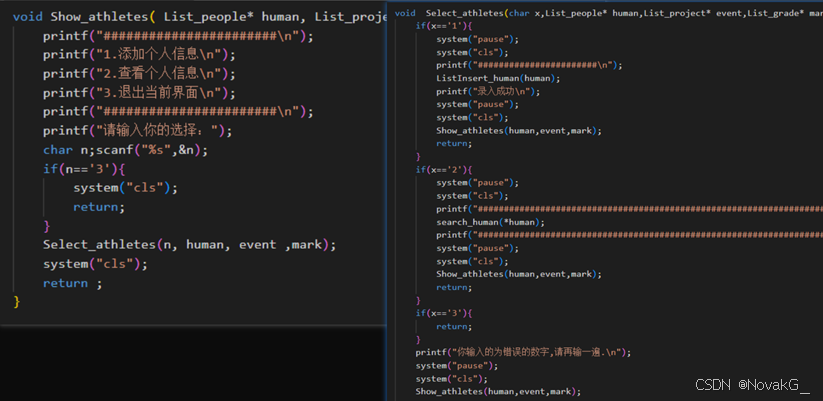Screen dimensions: 823x401
Task: Click the 'void Show_athletes(' function signature line
Action: click(199, 17)
